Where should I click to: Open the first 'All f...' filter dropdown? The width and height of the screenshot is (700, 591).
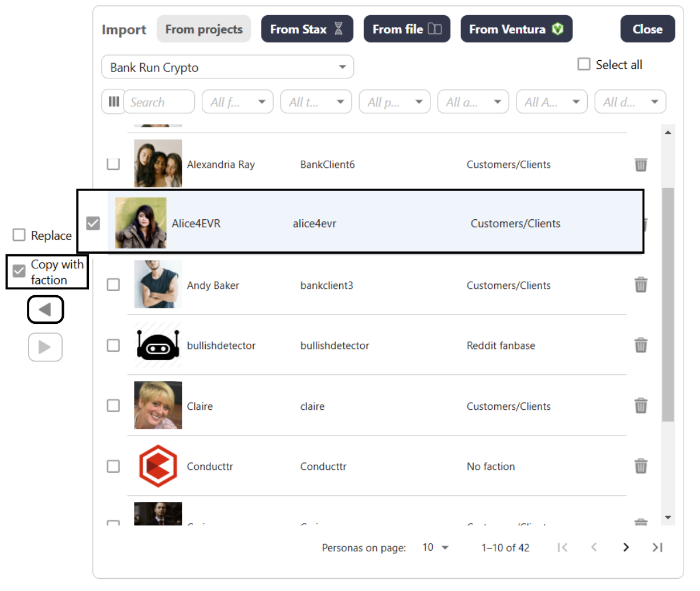point(237,102)
